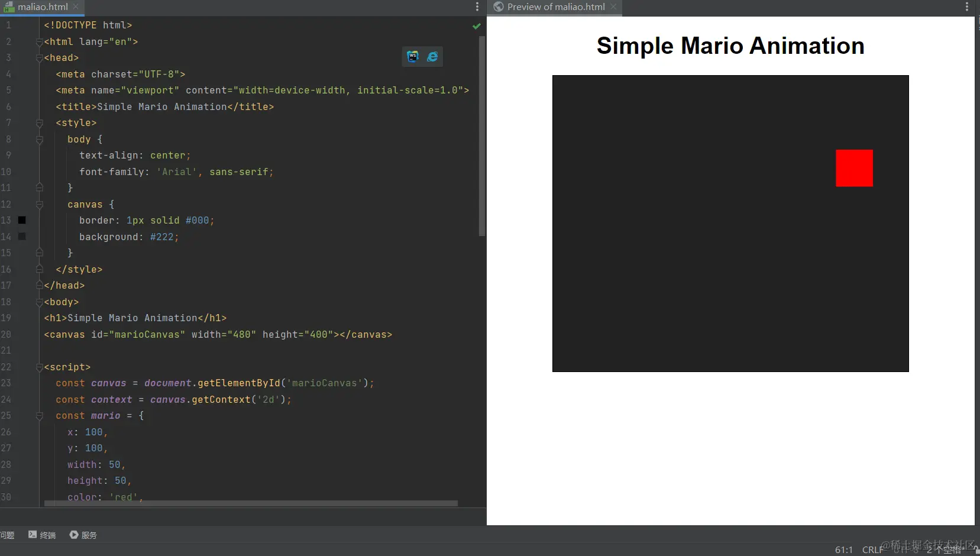Click the 'Simple Mario Animation' preview heading
The width and height of the screenshot is (980, 556).
coord(730,46)
